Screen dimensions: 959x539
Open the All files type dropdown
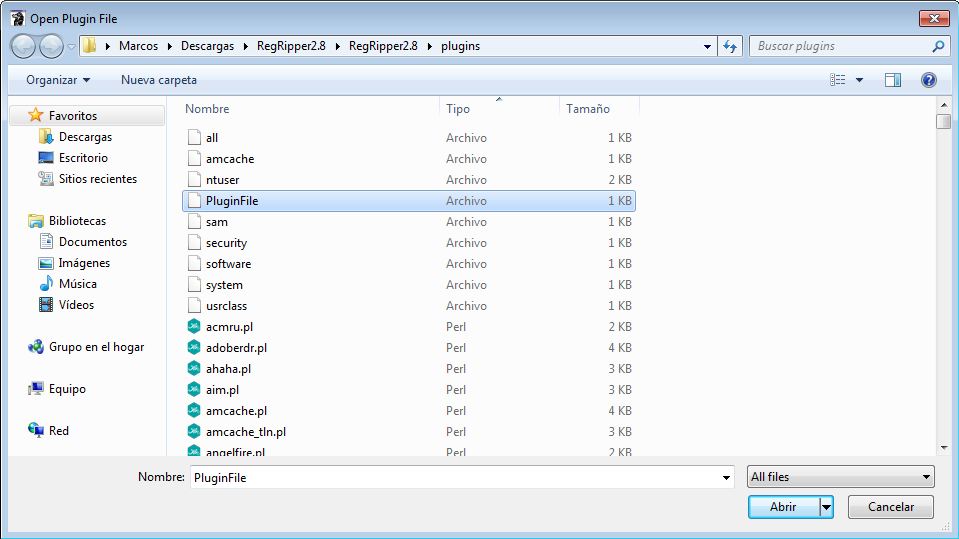tap(840, 477)
